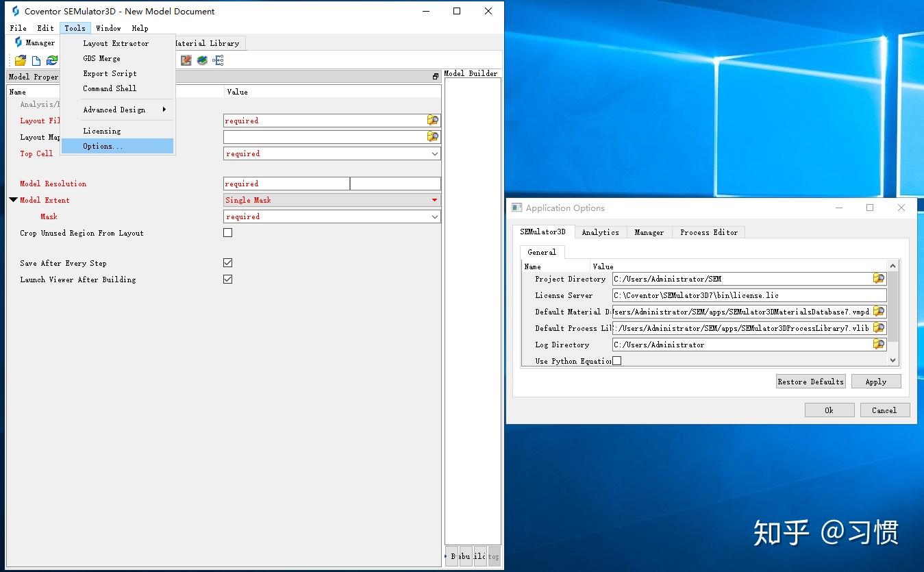Open the material library toolbar icon
924x572 pixels.
(x=201, y=60)
